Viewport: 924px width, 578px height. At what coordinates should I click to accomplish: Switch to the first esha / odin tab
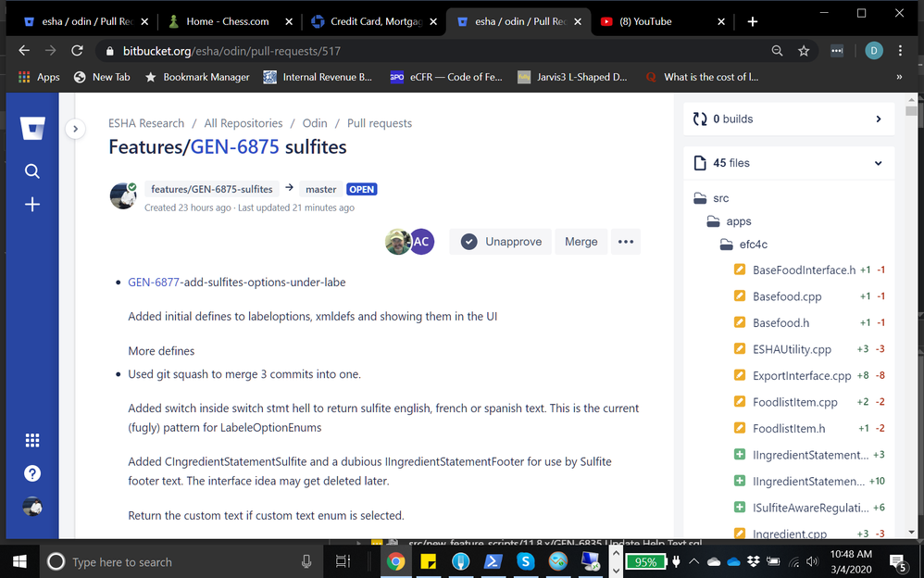pos(85,22)
